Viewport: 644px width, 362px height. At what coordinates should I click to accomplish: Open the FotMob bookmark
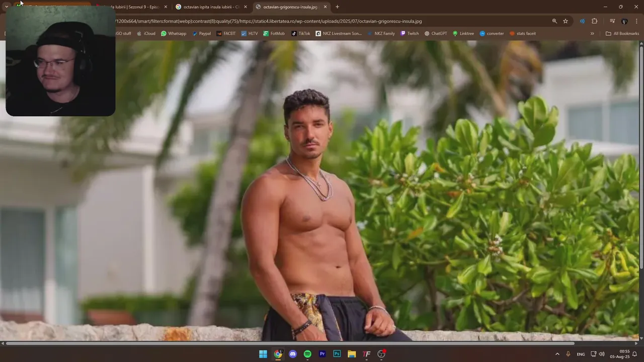[274, 34]
